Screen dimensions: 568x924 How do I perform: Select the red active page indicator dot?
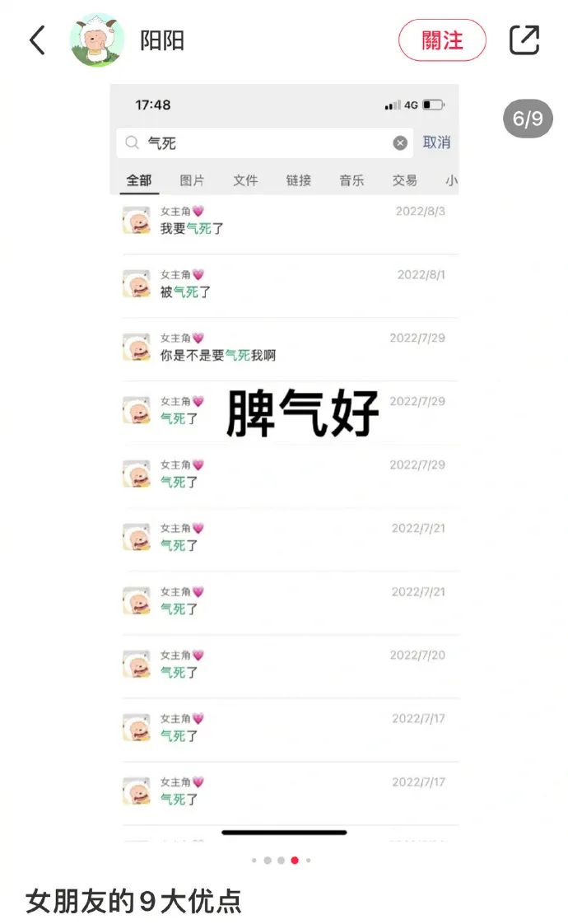(x=295, y=861)
